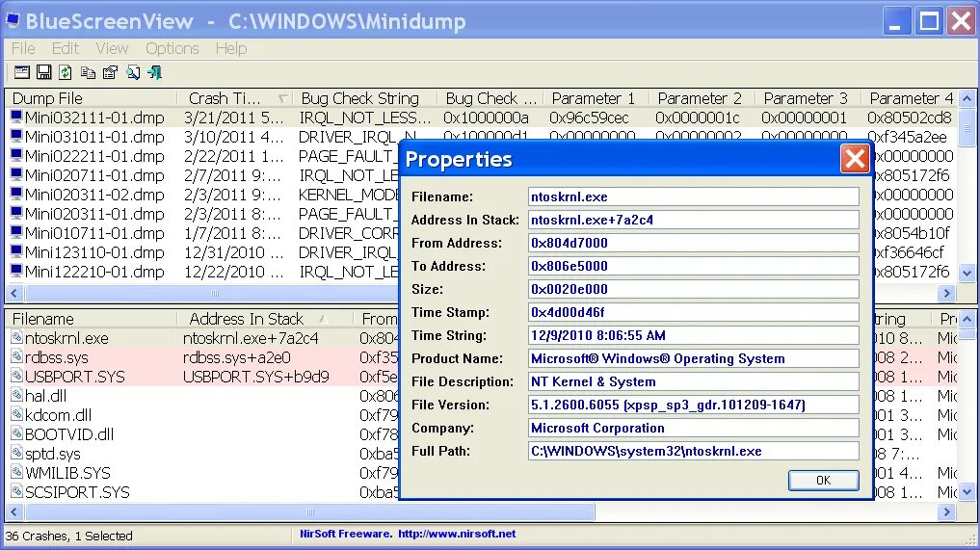The width and height of the screenshot is (980, 550).
Task: Open the File menu
Action: tap(23, 48)
